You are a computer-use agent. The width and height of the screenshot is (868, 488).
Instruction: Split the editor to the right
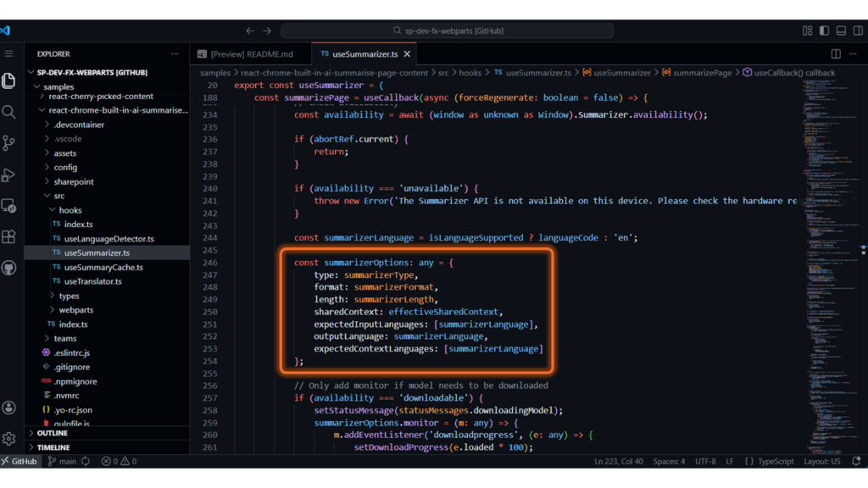click(836, 54)
